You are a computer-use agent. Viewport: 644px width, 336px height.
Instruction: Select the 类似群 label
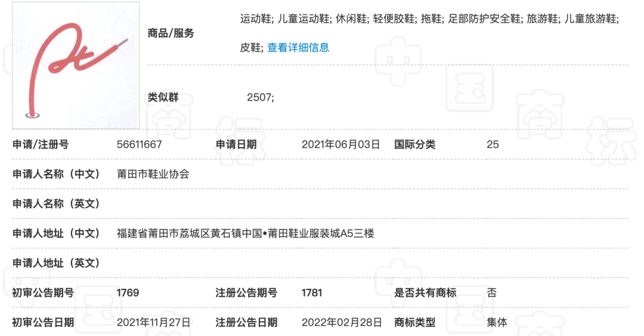pyautogui.click(x=163, y=97)
